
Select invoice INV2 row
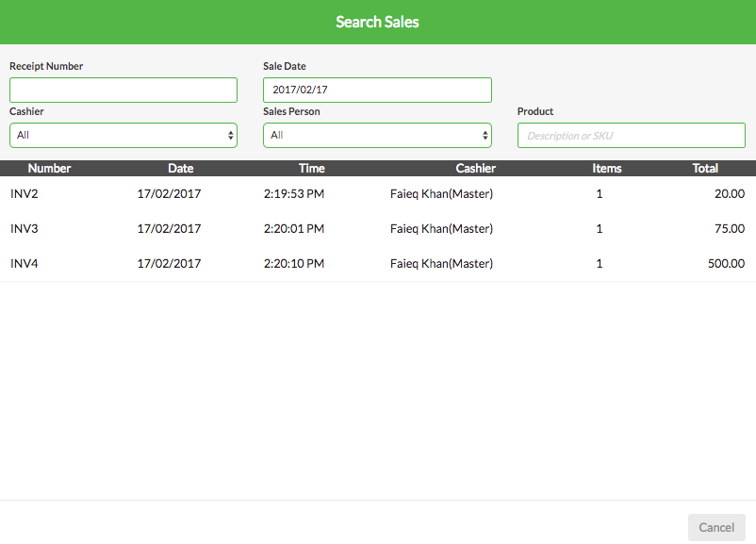[378, 194]
